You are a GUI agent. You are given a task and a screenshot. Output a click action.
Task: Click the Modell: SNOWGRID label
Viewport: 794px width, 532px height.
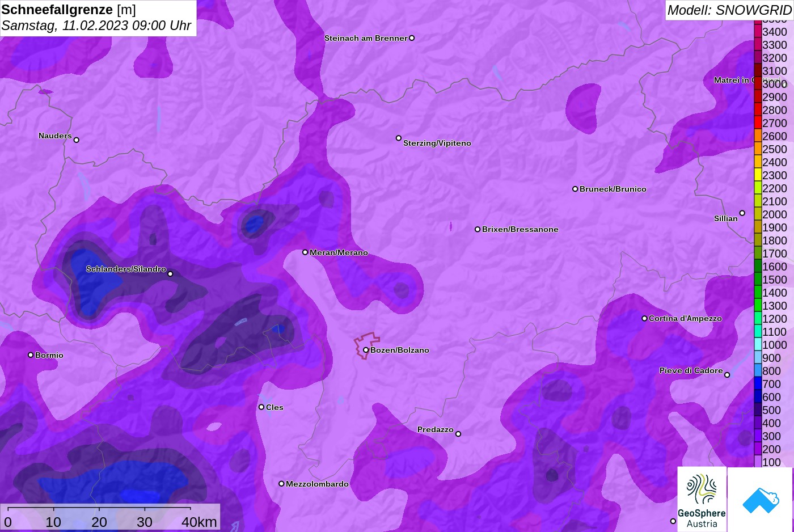(729, 10)
